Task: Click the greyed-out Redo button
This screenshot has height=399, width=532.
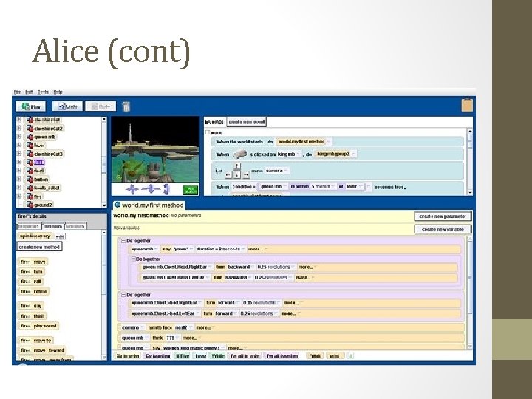Action: (x=100, y=106)
